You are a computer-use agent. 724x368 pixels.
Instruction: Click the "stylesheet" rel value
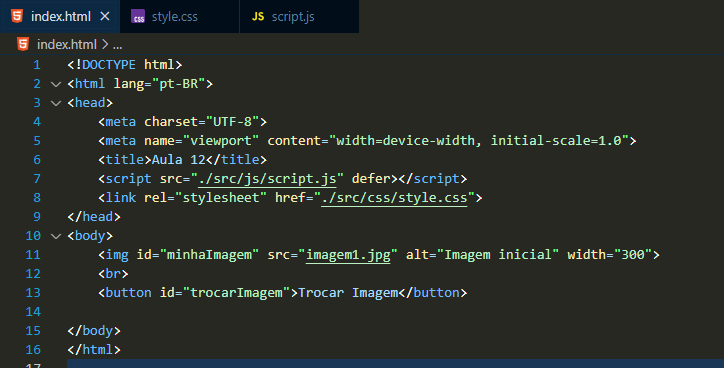(221, 198)
